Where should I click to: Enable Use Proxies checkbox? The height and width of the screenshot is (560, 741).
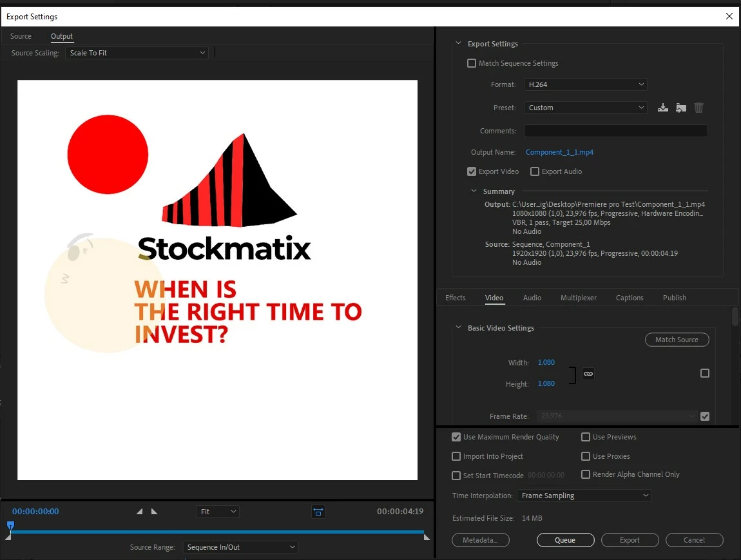[586, 456]
